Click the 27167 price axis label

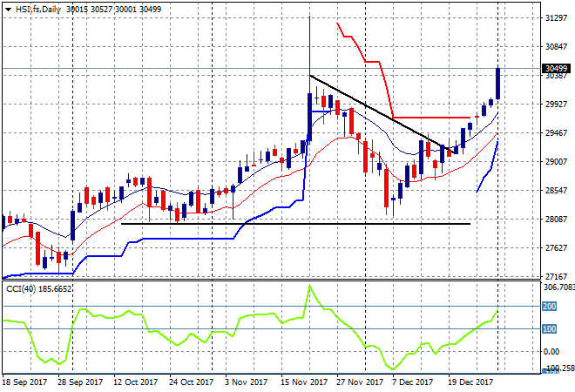[557, 276]
